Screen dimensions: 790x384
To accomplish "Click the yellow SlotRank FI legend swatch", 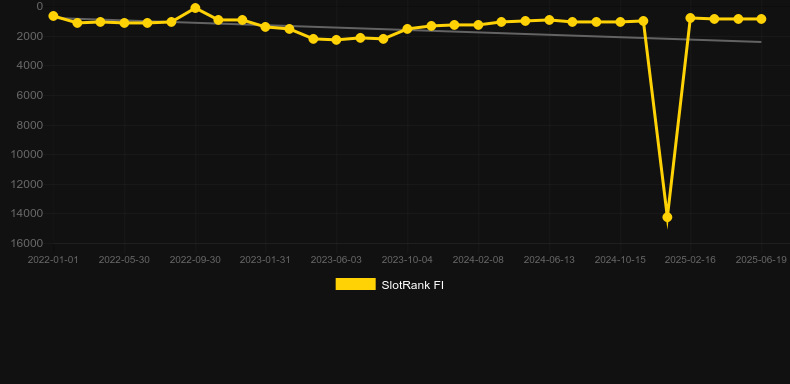I will click(356, 284).
